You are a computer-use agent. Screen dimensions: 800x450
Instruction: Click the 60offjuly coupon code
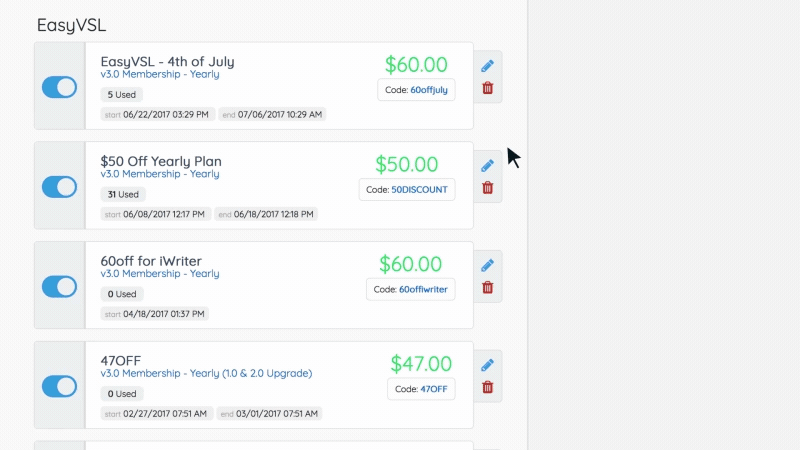(429, 90)
